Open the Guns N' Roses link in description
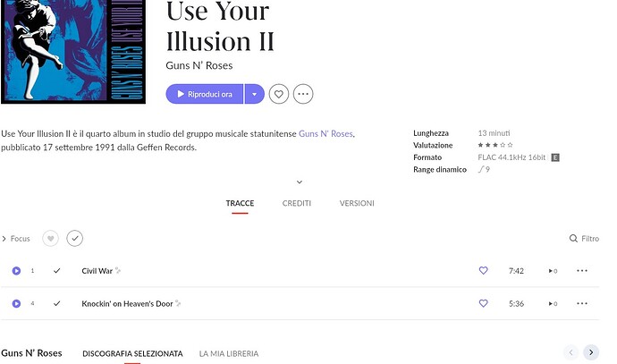 pos(325,134)
